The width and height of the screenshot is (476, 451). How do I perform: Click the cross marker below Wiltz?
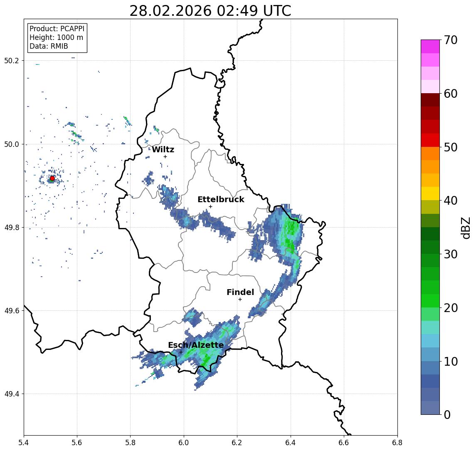(x=165, y=156)
